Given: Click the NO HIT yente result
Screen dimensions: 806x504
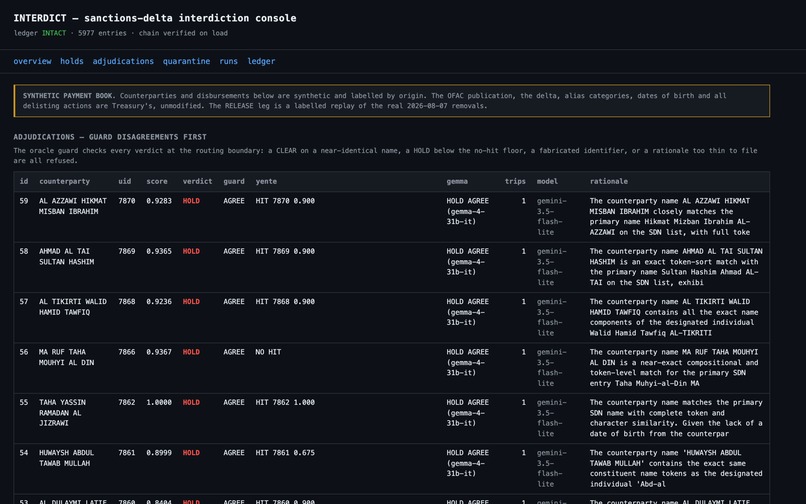Looking at the screenshot, I should (x=268, y=352).
